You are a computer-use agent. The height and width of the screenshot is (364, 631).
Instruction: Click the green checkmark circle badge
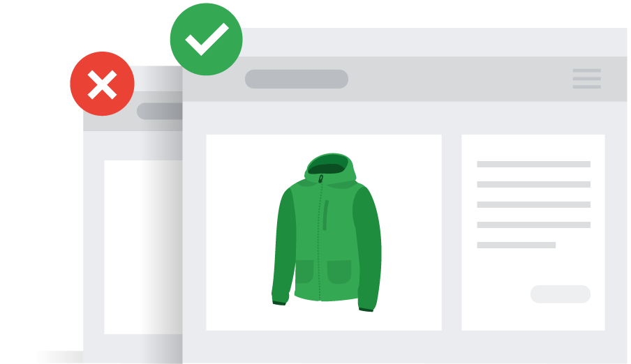click(206, 39)
